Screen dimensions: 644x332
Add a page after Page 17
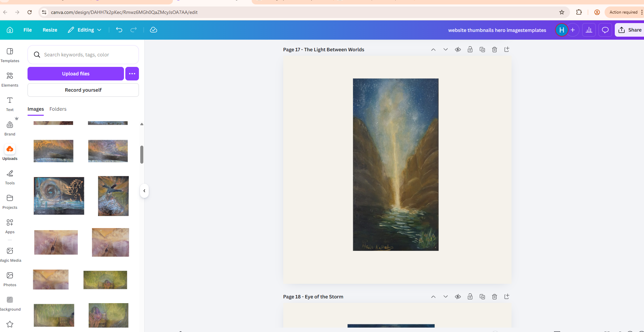coord(507,50)
